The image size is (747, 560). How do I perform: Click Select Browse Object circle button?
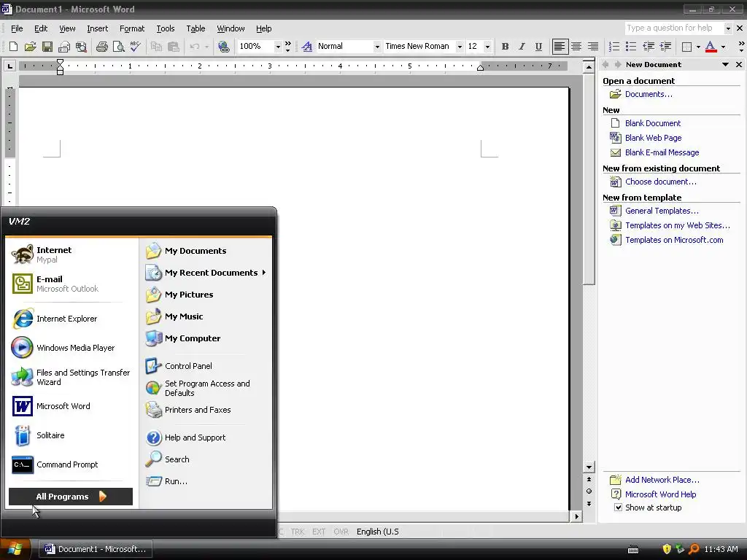(589, 491)
